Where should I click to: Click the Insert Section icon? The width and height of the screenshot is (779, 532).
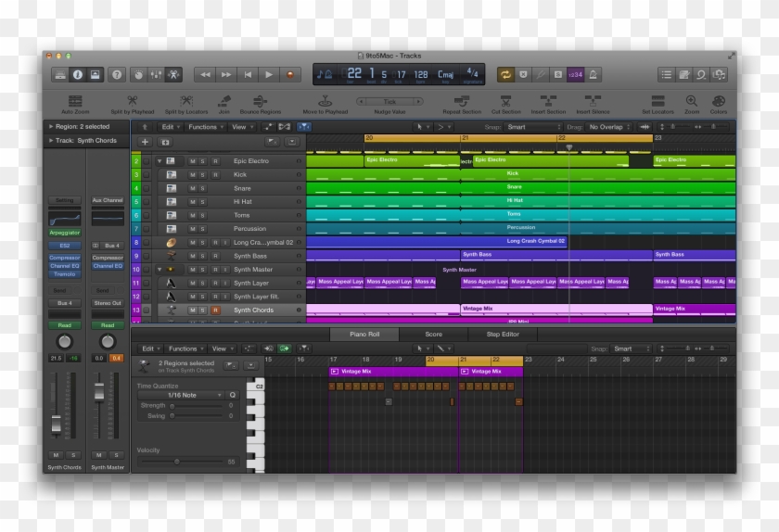[x=548, y=101]
